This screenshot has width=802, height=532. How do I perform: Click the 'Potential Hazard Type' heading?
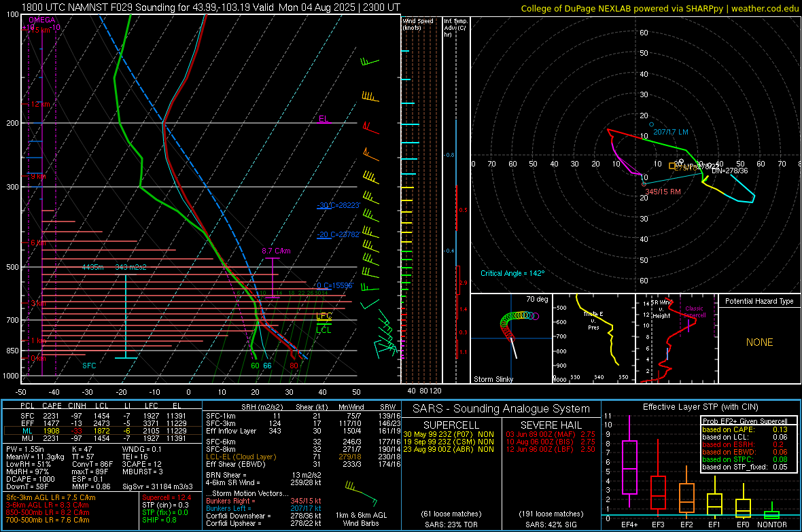(760, 301)
